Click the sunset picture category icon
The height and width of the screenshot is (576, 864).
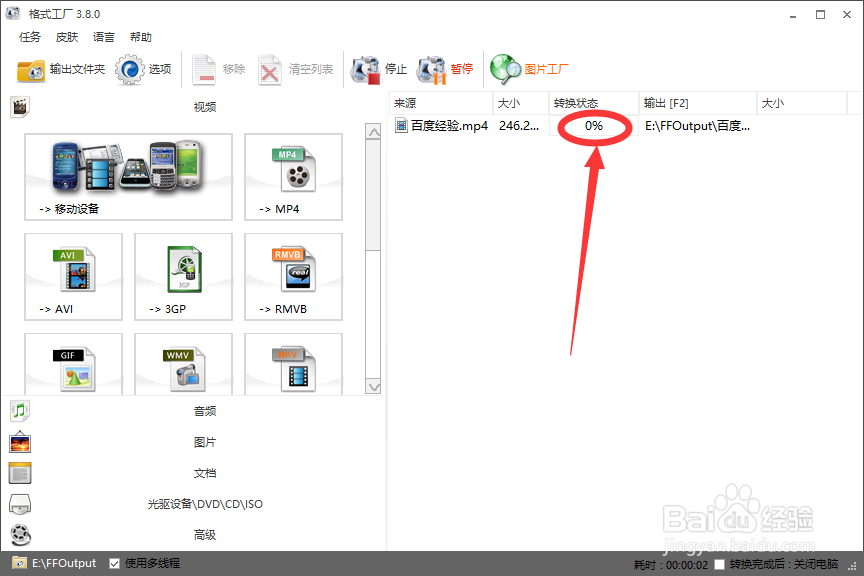tap(20, 442)
